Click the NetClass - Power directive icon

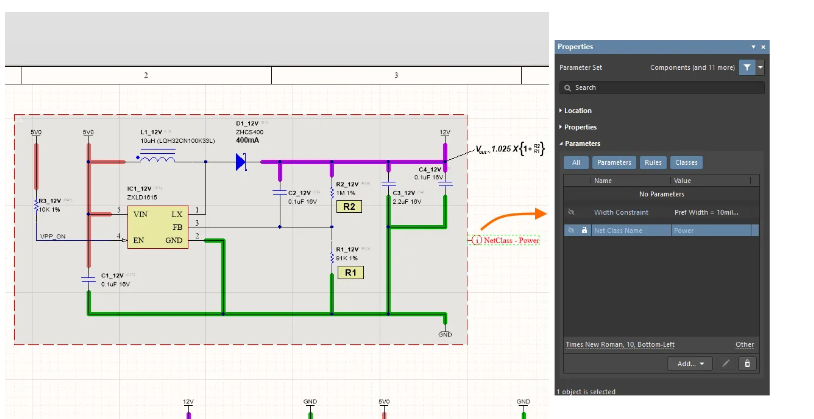click(x=477, y=240)
